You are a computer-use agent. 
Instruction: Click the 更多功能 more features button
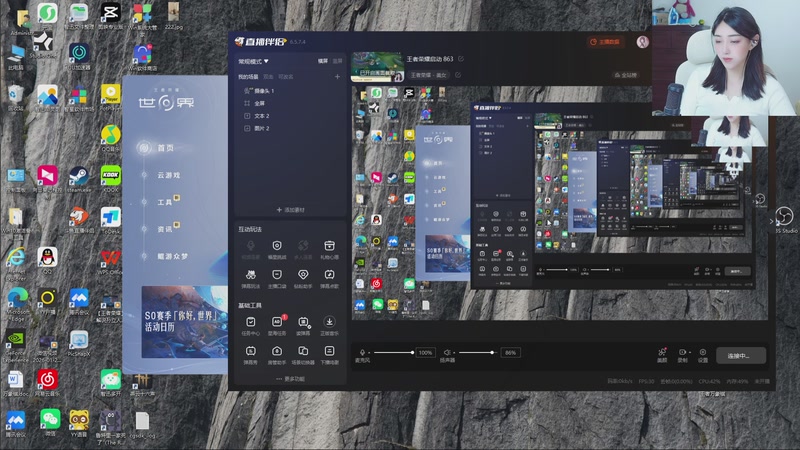click(x=290, y=379)
